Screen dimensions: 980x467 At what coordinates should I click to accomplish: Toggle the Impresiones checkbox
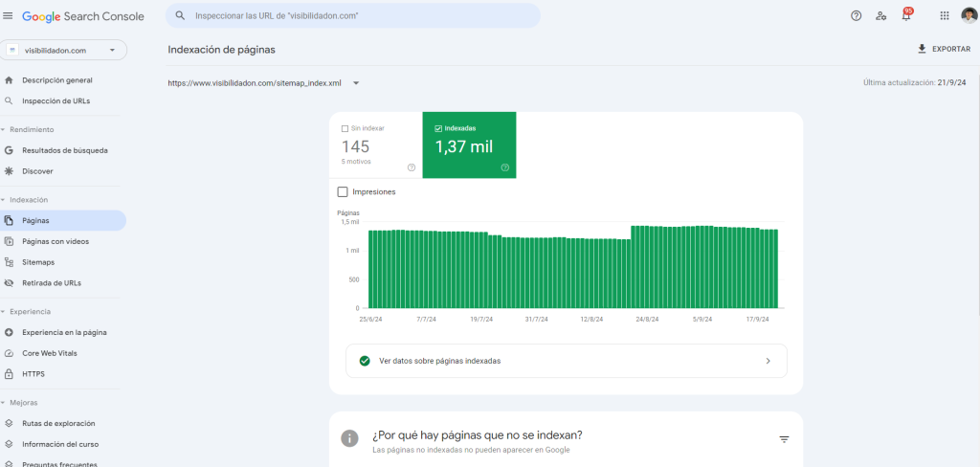tap(343, 191)
